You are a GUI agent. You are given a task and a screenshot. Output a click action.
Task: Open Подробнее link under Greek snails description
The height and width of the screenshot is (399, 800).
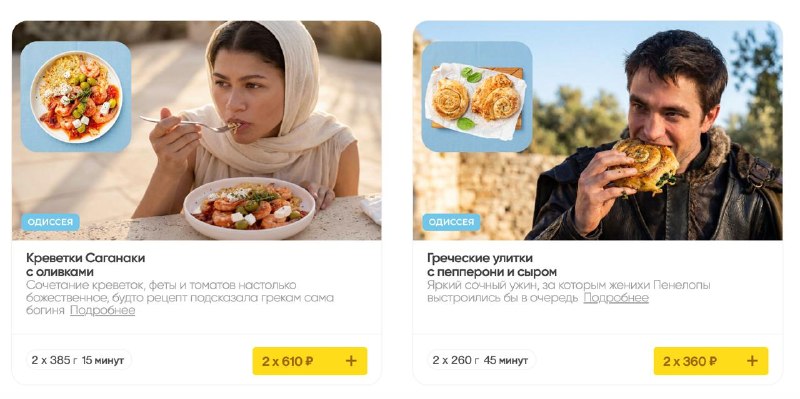616,297
